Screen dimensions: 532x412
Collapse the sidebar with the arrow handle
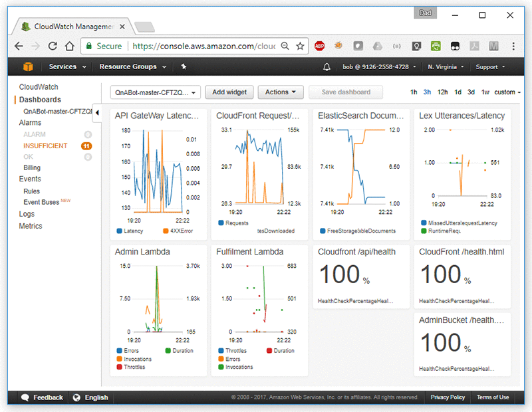pyautogui.click(x=96, y=112)
